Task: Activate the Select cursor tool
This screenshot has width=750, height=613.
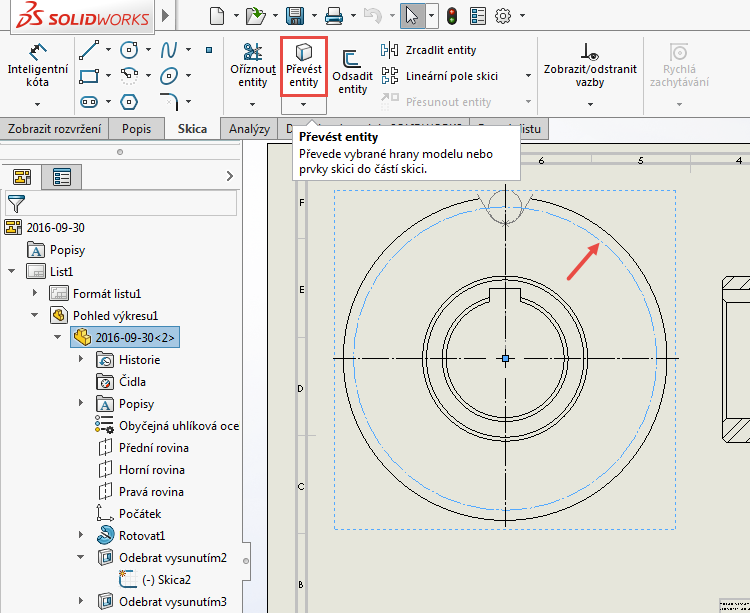Action: tap(412, 16)
